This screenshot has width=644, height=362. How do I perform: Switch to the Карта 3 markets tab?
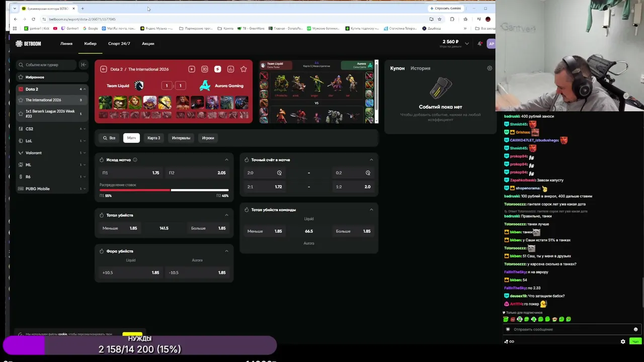[x=154, y=138]
